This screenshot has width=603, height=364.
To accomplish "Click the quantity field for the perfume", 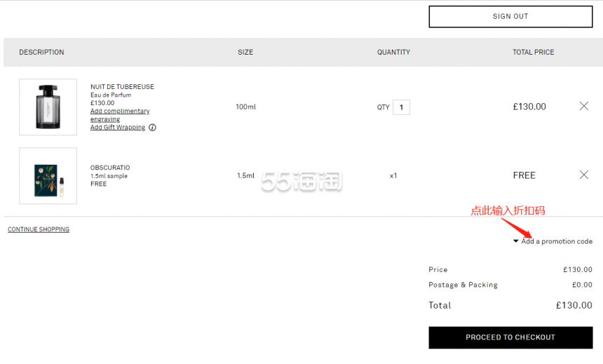I will coord(401,107).
